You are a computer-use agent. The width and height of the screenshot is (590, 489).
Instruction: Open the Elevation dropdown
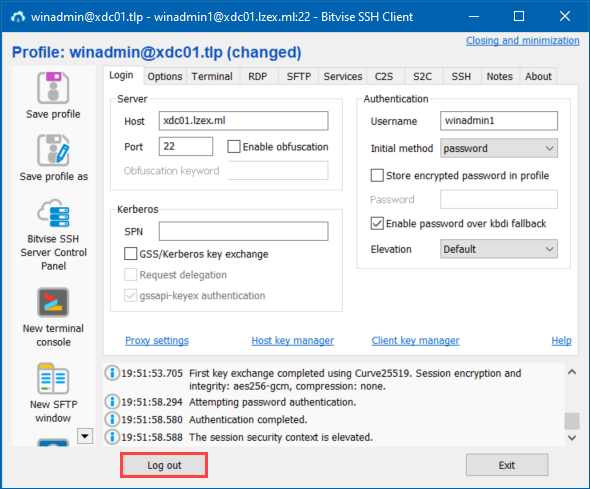click(499, 249)
